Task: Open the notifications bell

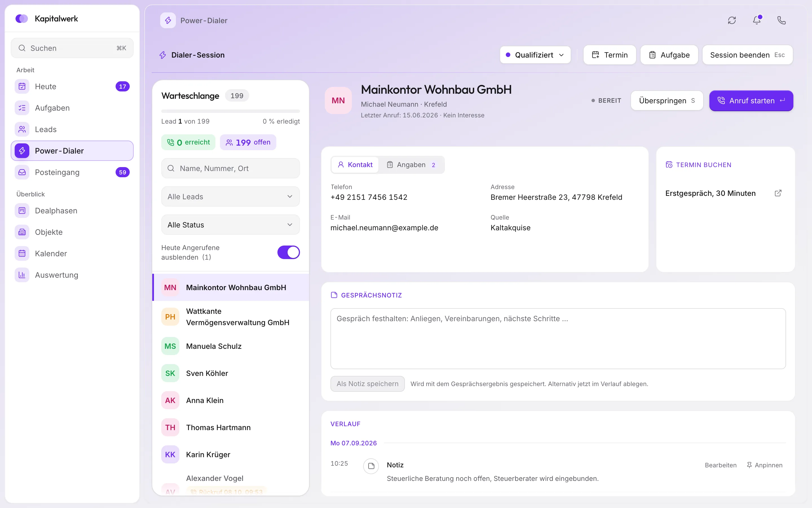Action: (757, 21)
